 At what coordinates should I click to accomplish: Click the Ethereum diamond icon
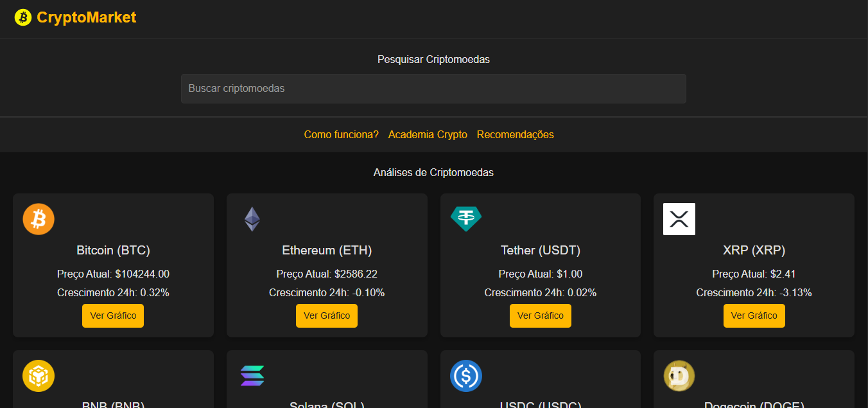coord(252,218)
